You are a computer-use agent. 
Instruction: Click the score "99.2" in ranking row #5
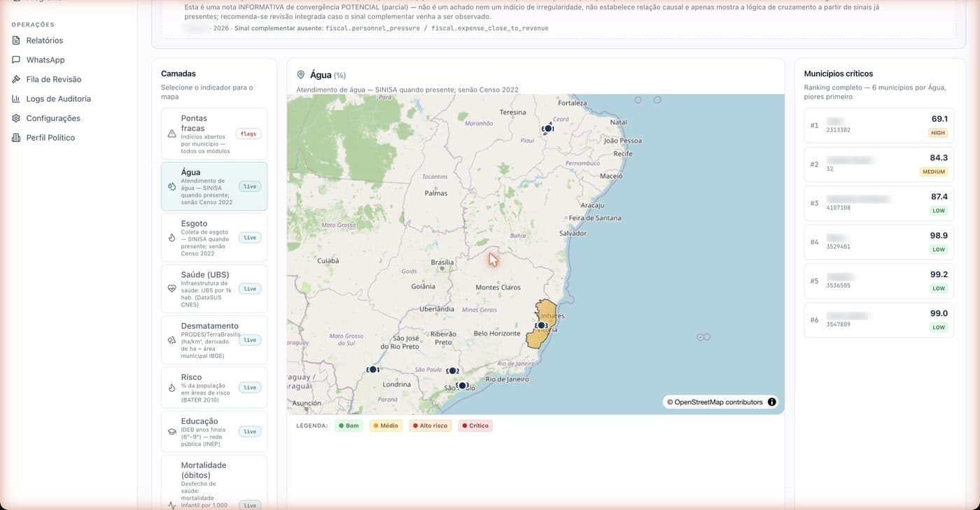tap(939, 274)
